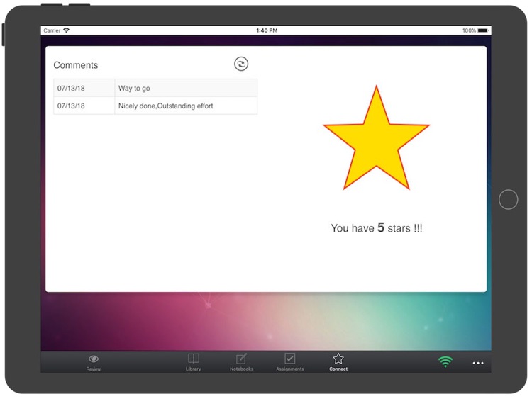Screen dimensions: 532x399
Task: Switch to the Notebooks tab
Action: click(242, 362)
